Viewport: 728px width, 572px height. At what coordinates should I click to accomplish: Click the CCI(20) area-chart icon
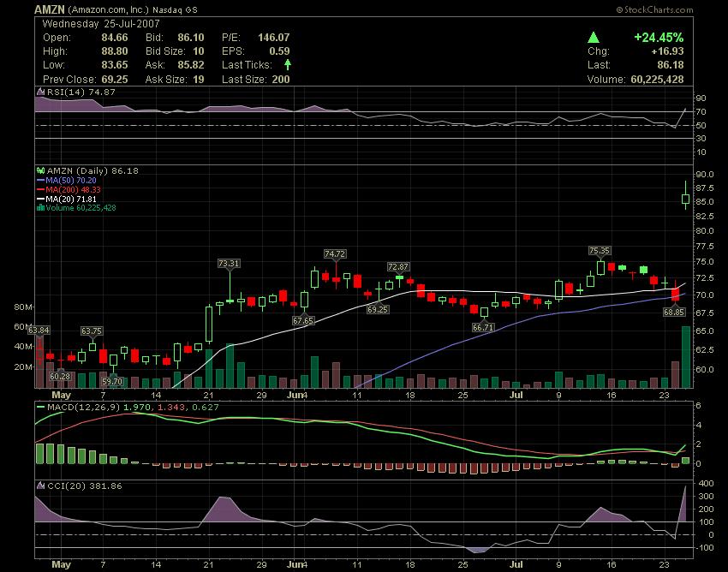point(41,486)
